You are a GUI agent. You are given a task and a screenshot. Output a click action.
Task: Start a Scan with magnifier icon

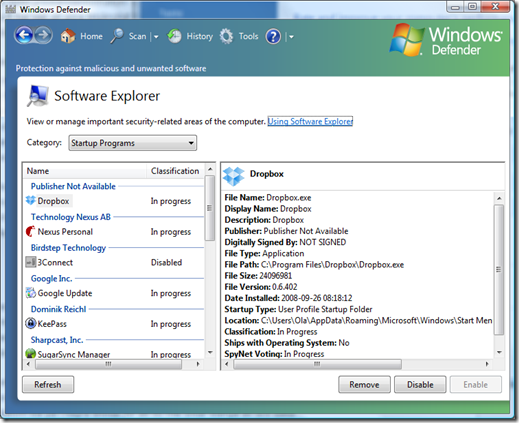pos(117,36)
